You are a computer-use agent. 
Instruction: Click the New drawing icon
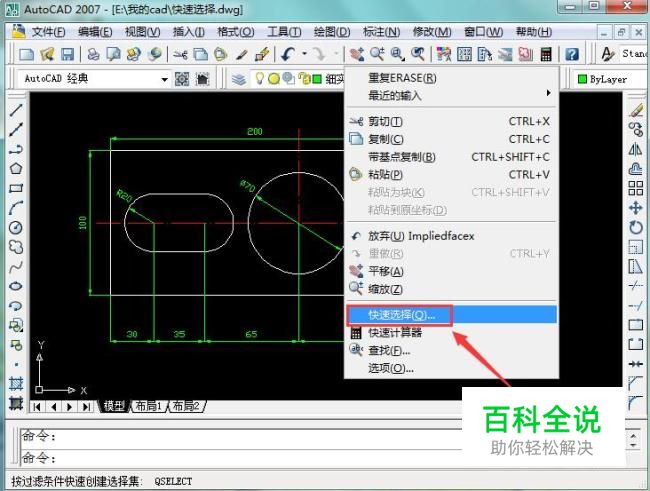[27, 54]
